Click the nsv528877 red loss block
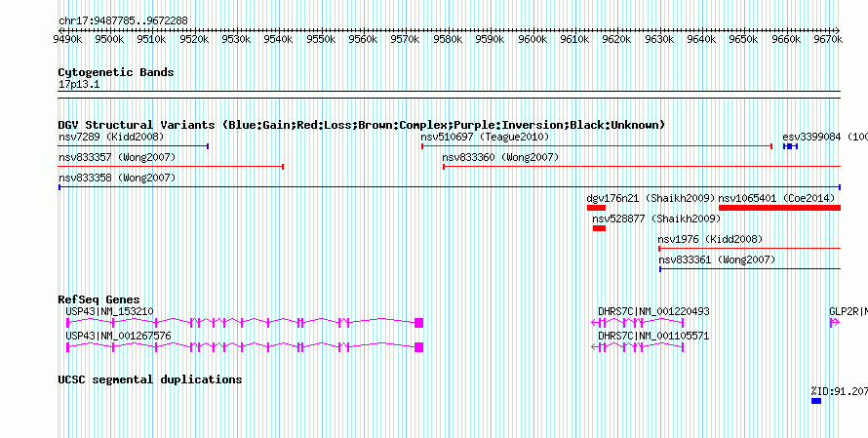The width and height of the screenshot is (868, 438). pos(599,228)
